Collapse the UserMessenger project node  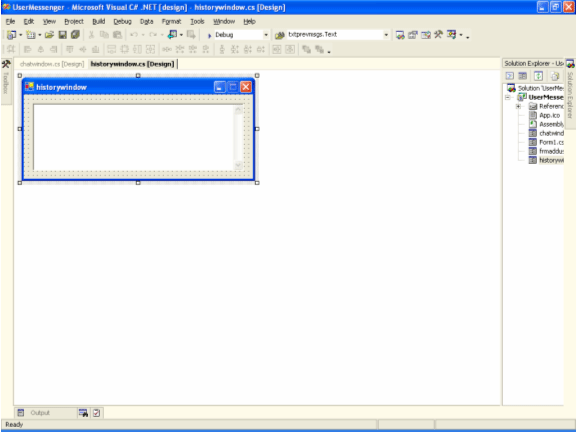(507, 98)
